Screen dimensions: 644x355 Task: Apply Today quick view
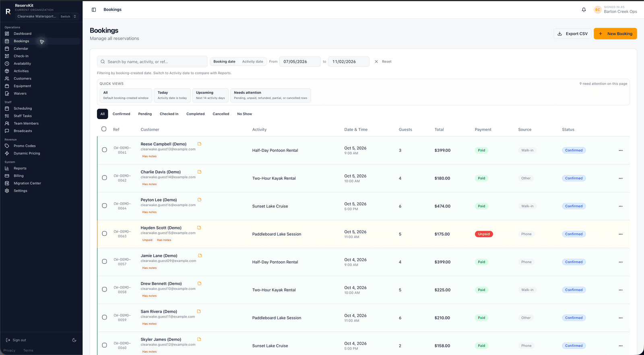coord(172,95)
